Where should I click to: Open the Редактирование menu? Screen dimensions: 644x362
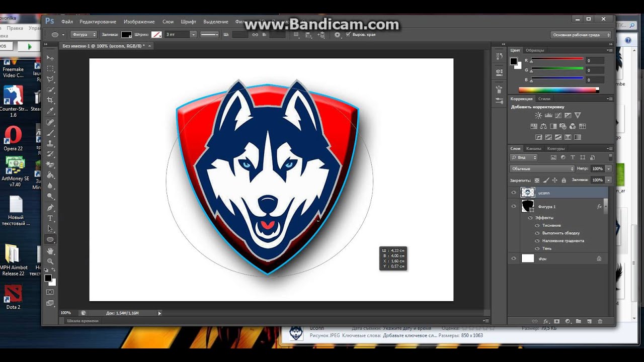98,22
